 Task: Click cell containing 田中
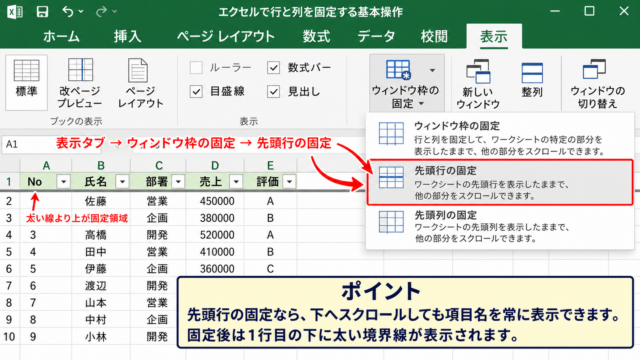pos(101,252)
